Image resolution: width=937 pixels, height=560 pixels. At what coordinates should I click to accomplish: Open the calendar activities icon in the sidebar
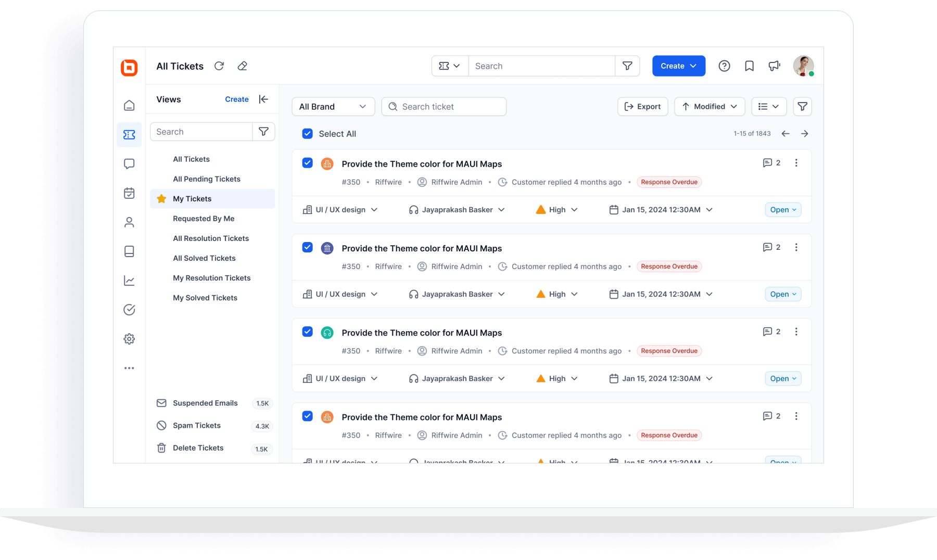pos(129,193)
